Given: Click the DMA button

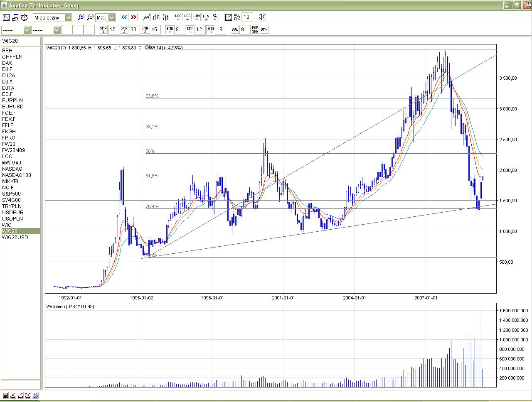Looking at the screenshot, I should [x=264, y=29].
